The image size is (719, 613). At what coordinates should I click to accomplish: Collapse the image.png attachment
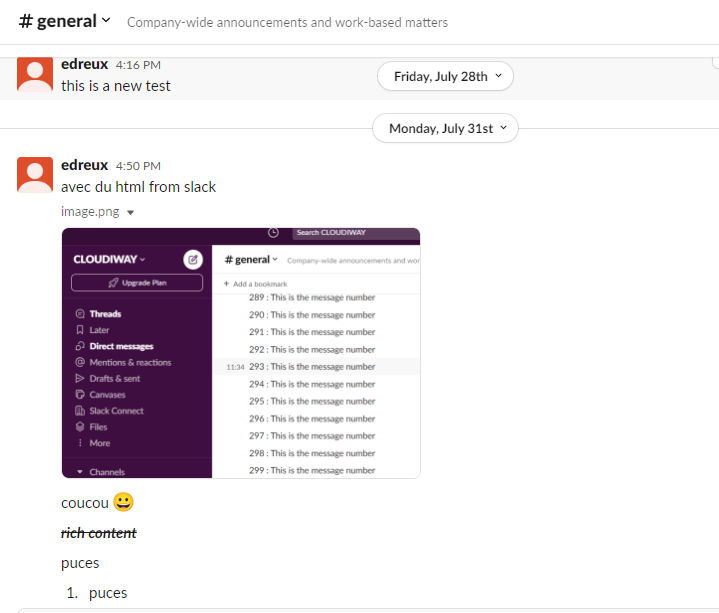130,212
